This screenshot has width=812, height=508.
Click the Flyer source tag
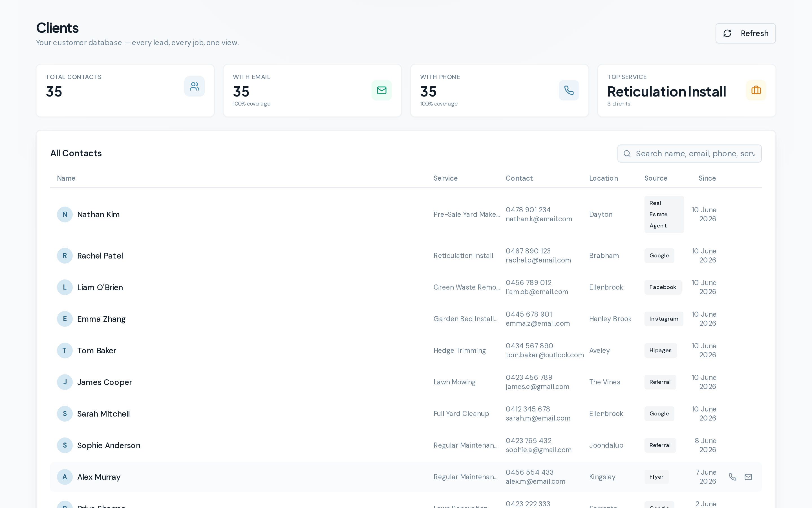656,477
